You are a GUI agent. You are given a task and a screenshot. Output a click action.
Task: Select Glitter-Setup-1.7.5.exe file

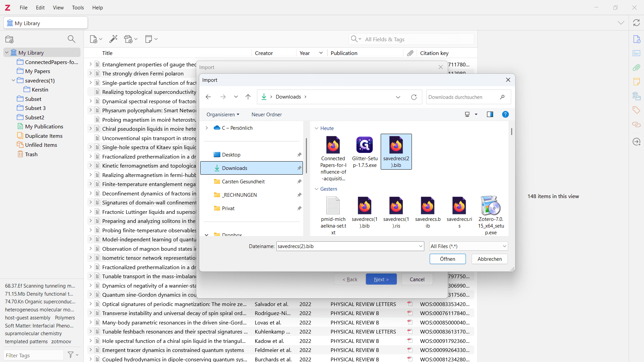[x=365, y=152]
